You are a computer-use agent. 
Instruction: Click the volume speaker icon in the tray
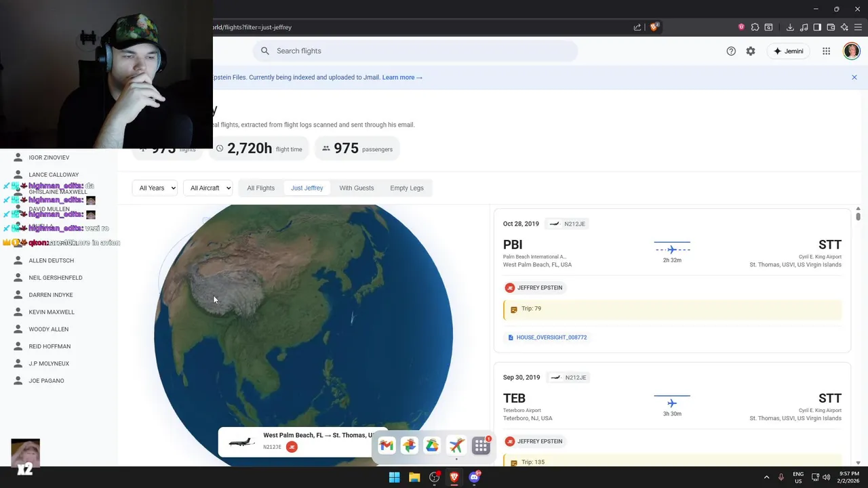[826, 477]
